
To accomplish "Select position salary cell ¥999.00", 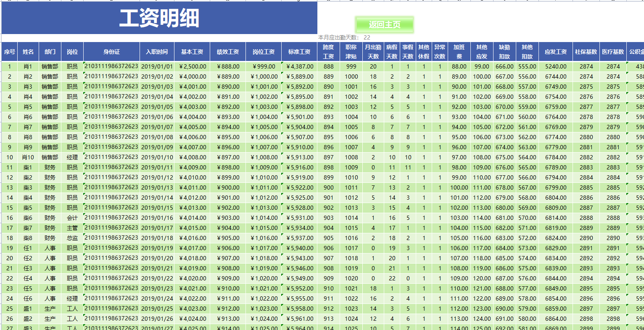I will [264, 66].
